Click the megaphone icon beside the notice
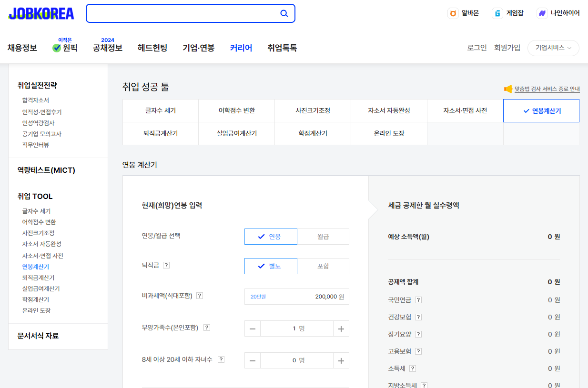 click(507, 89)
